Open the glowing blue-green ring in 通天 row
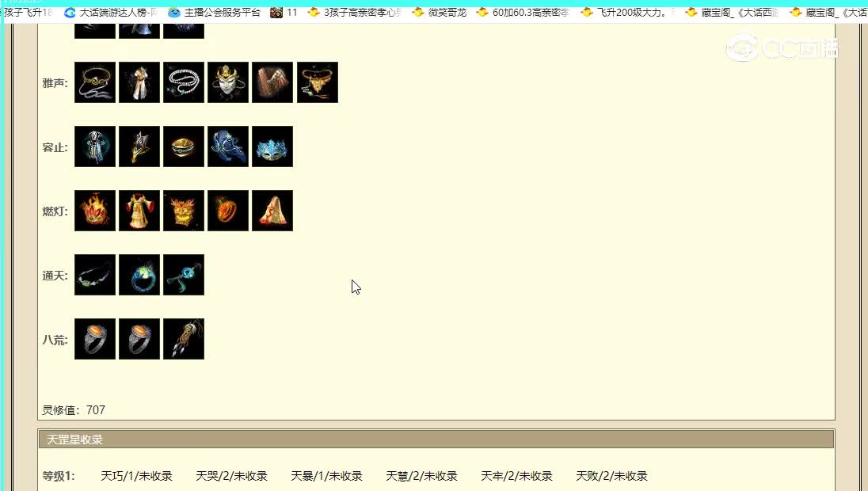The height and width of the screenshot is (491, 868). pos(139,275)
